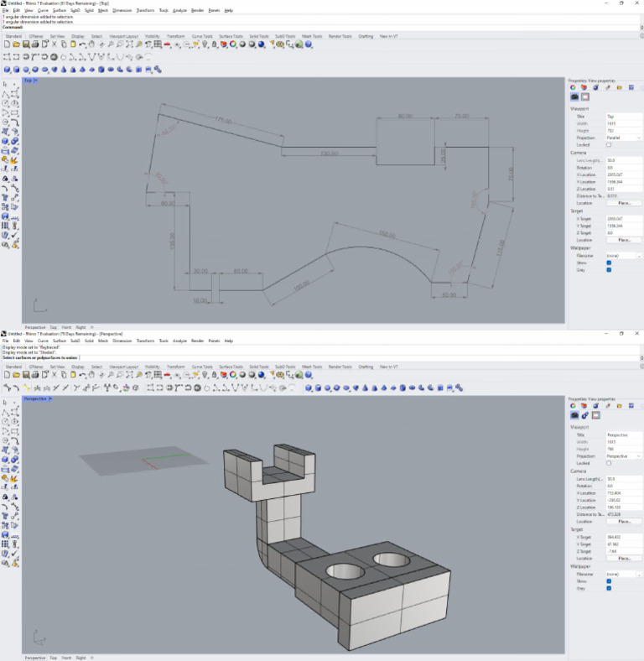Select Cone solid tool in Top window
Viewport: 644px width, 661px height.
pyautogui.click(x=63, y=70)
